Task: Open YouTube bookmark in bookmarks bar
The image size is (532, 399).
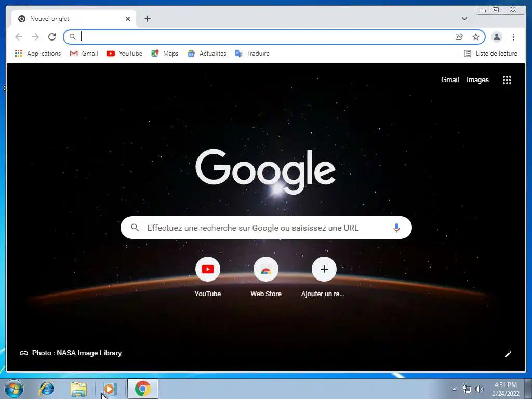Action: coord(124,54)
